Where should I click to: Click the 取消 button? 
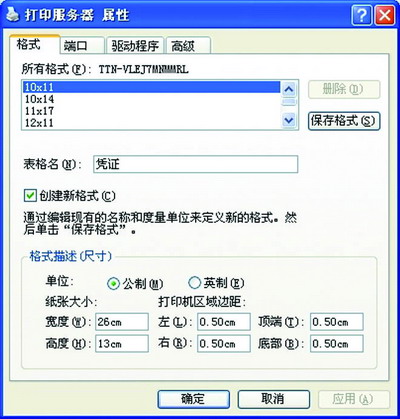click(273, 399)
